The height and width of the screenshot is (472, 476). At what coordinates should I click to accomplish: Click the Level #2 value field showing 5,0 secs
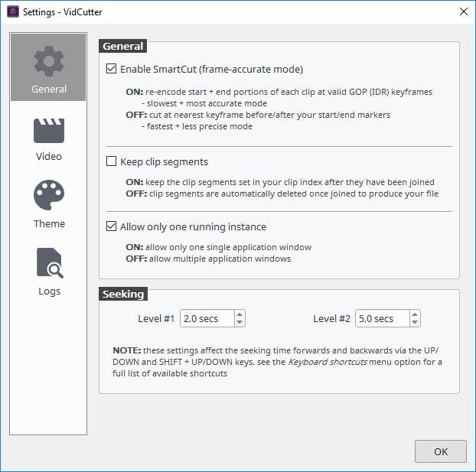[383, 318]
